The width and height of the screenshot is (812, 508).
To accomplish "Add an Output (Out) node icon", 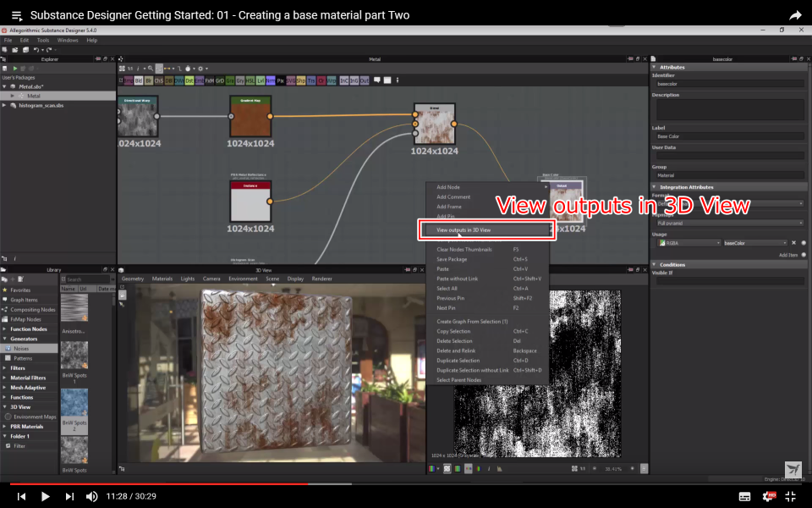I will point(365,81).
